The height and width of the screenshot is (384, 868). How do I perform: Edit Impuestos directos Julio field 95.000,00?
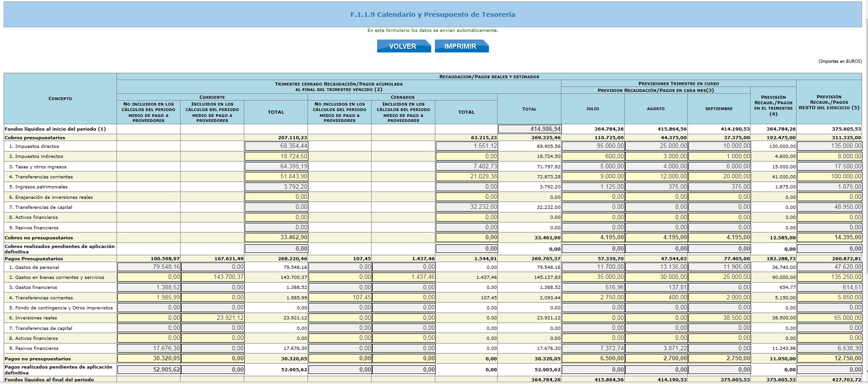[593, 146]
